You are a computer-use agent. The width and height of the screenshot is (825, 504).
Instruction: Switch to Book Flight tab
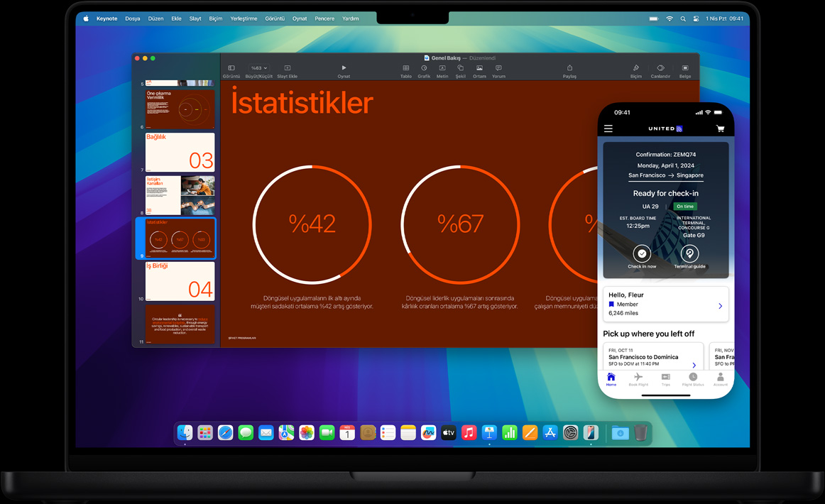[x=638, y=379]
